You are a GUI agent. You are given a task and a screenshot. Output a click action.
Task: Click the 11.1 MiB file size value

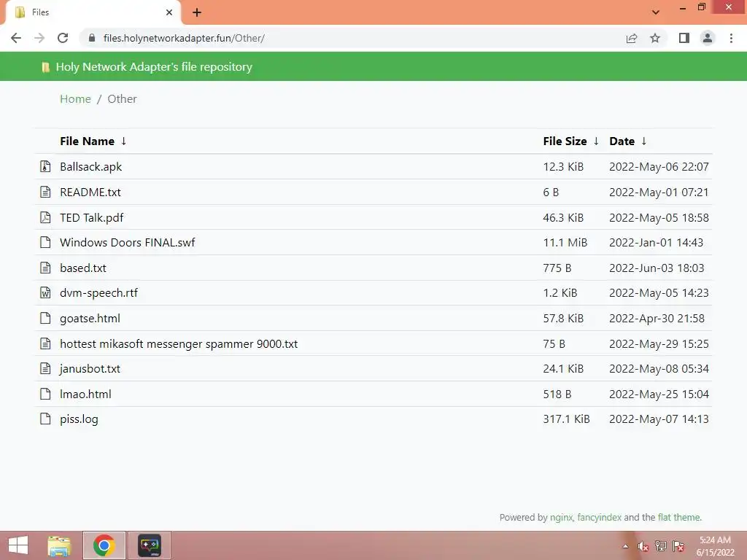565,242
